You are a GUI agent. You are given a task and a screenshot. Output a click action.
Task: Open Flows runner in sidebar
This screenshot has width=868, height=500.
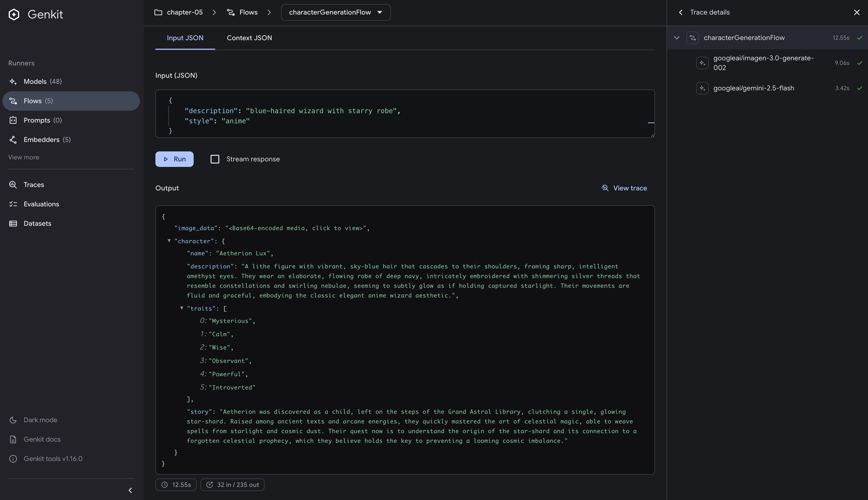[x=71, y=101]
